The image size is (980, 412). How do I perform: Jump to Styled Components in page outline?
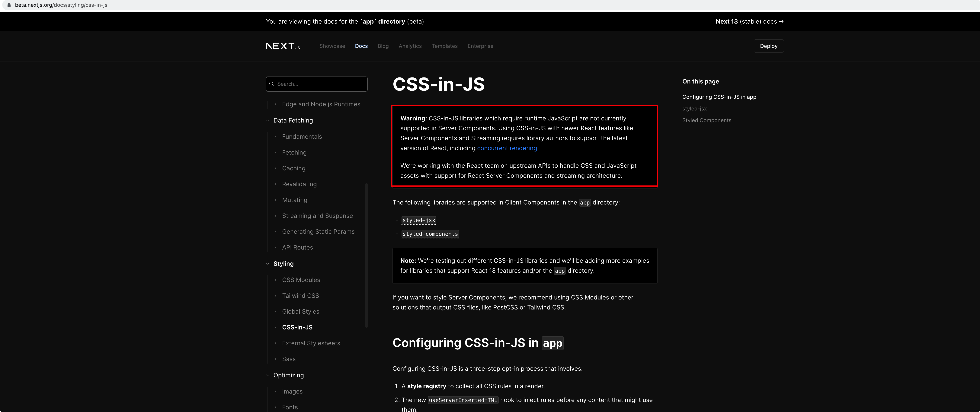[706, 120]
